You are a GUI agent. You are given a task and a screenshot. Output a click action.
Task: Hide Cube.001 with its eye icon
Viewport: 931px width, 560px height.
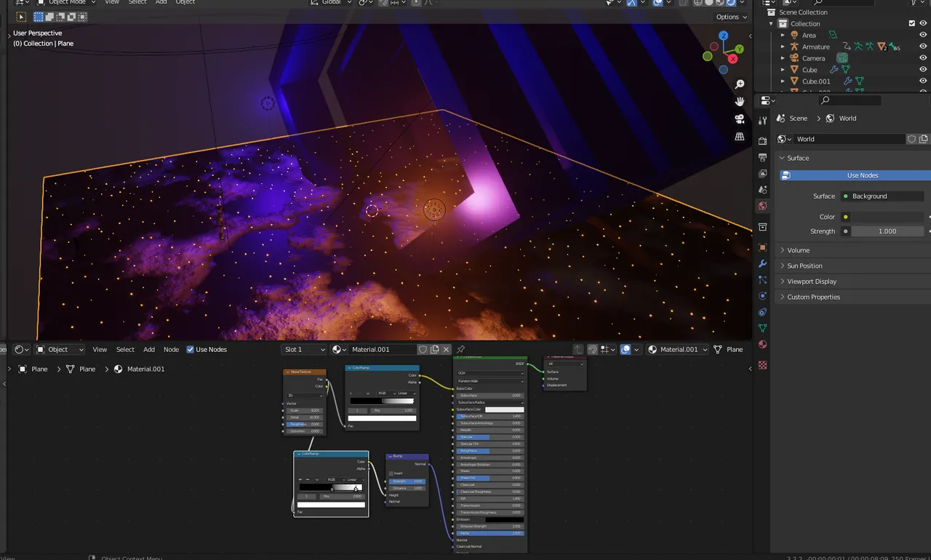tap(923, 81)
